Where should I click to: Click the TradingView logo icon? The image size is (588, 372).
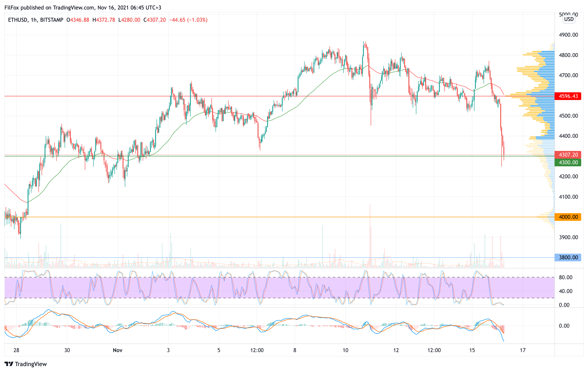[9, 364]
